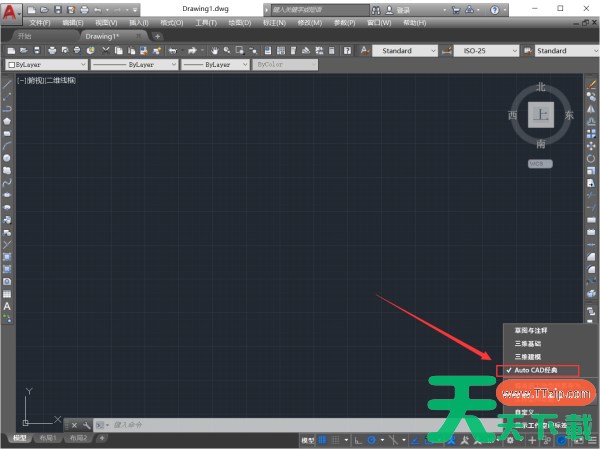Click the viewport label 俯视
600x449 pixels.
(36, 80)
